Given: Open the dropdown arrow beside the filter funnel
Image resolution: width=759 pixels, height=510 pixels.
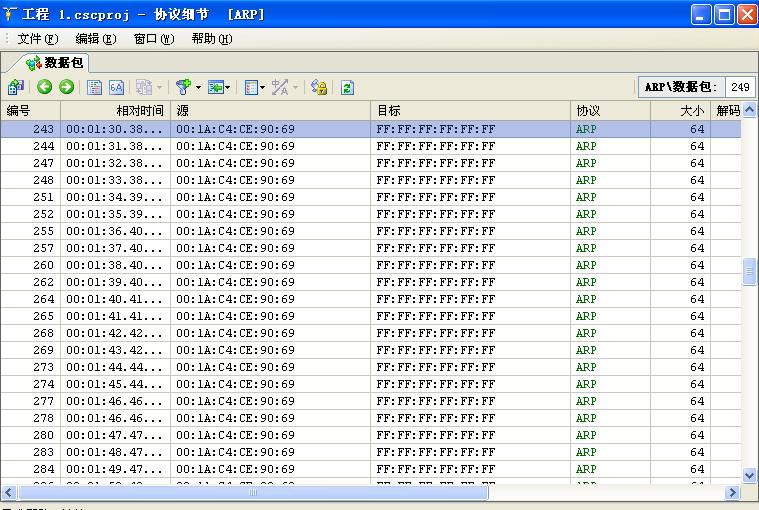Looking at the screenshot, I should pyautogui.click(x=198, y=88).
